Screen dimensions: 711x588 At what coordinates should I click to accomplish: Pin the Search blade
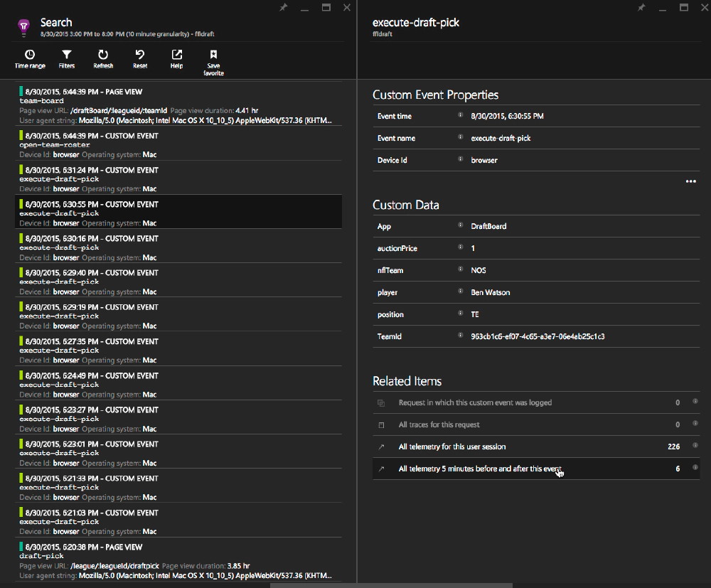[x=284, y=7]
